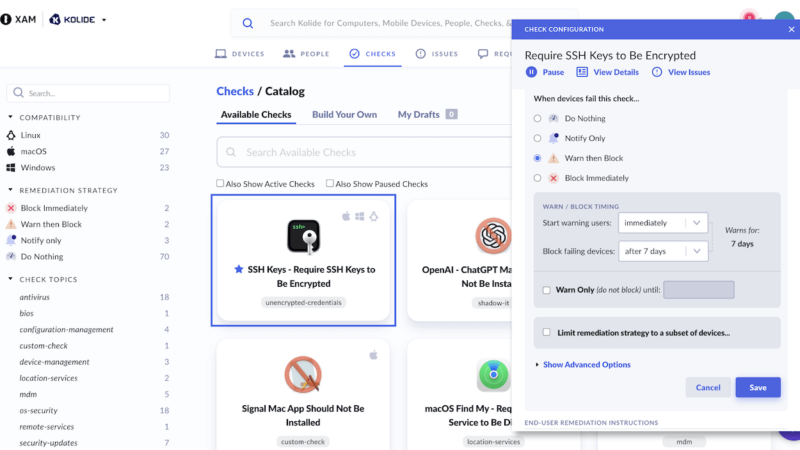This screenshot has width=800, height=450.
Task: Filter checks by macOS apple icon
Action: pos(11,151)
